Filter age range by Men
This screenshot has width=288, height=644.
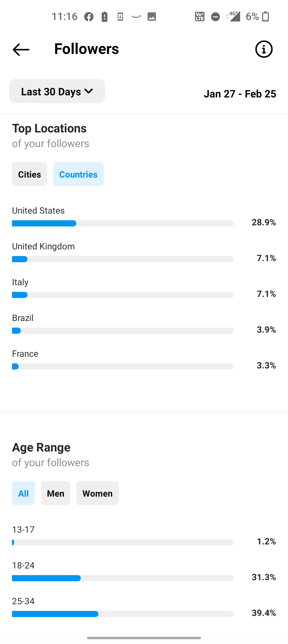(x=55, y=493)
